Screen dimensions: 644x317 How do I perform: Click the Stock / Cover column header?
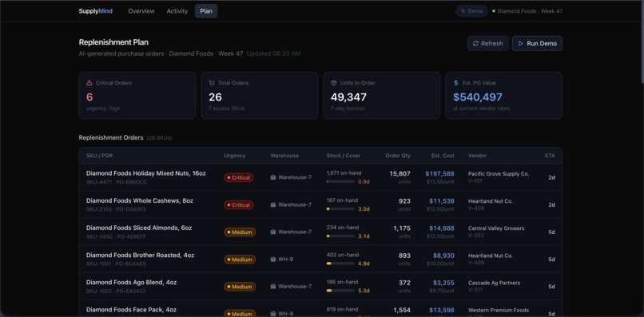click(x=344, y=156)
